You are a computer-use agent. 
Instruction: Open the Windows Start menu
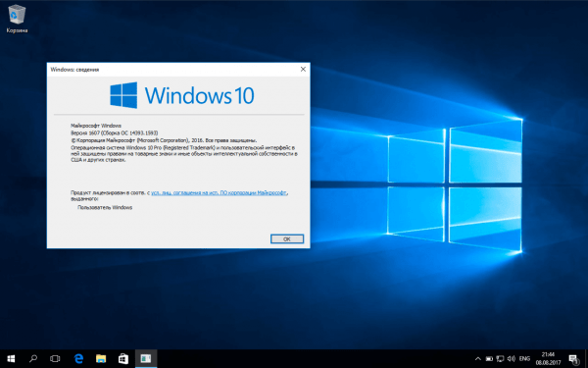11,358
